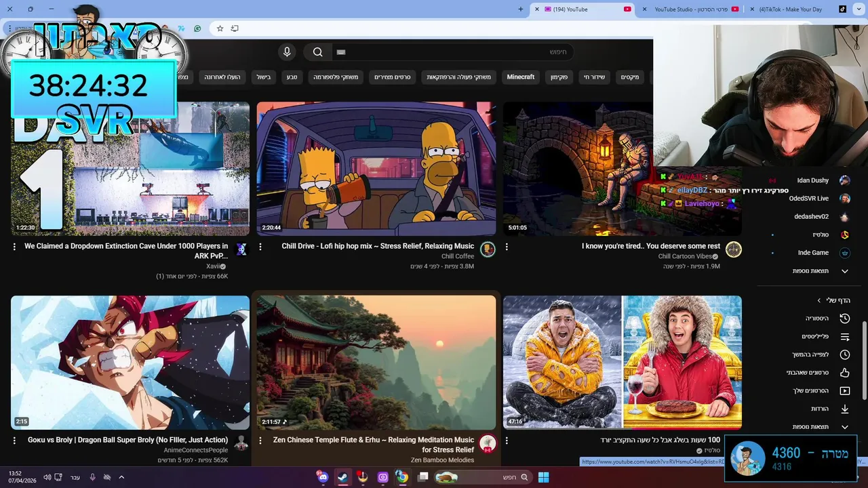This screenshot has height=488, width=868.
Task: Click the Task View taskbar icon
Action: tap(422, 477)
